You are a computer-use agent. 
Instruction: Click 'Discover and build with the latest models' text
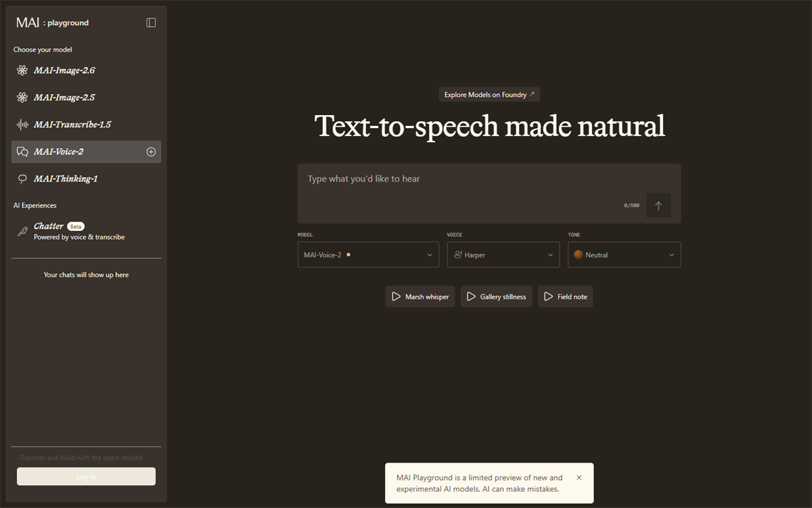(81, 458)
